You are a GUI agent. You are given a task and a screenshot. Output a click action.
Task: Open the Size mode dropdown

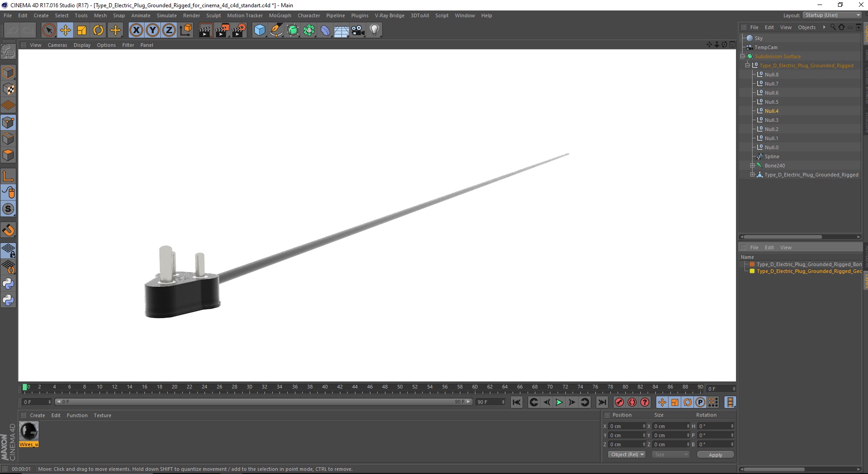pos(671,454)
